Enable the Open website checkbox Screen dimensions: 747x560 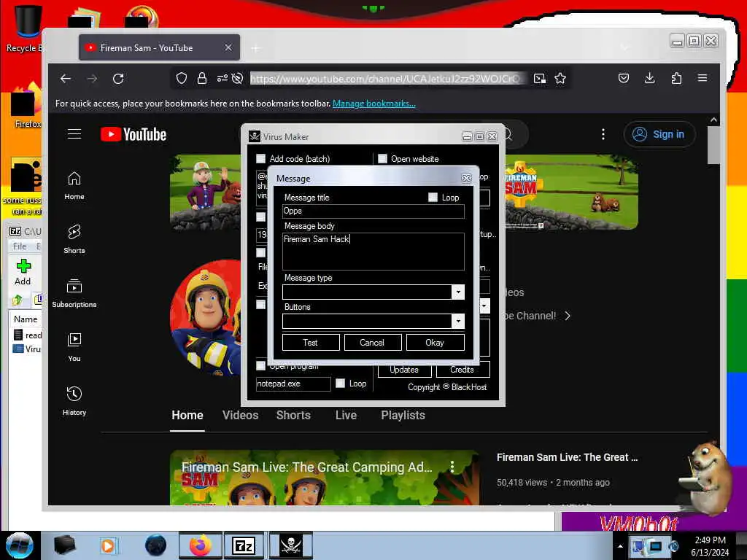pos(382,158)
